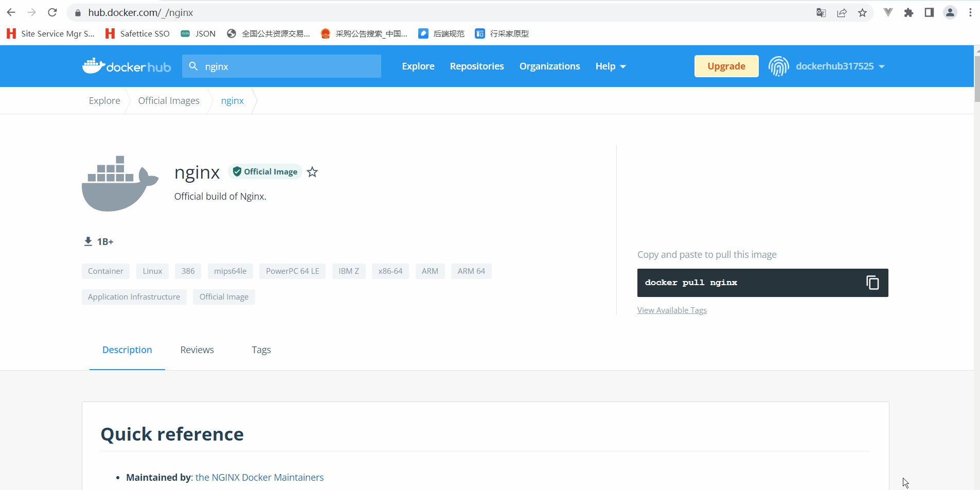
Task: Open the Safettice SSO bookmark
Action: (x=137, y=33)
